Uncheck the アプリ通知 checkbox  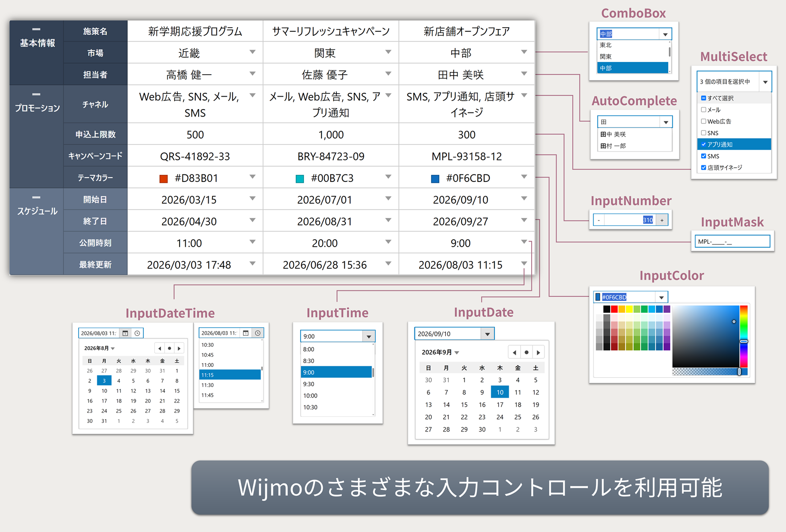[704, 144]
